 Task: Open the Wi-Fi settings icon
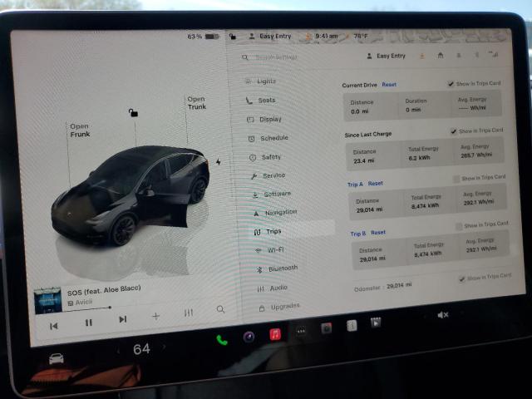(259, 251)
